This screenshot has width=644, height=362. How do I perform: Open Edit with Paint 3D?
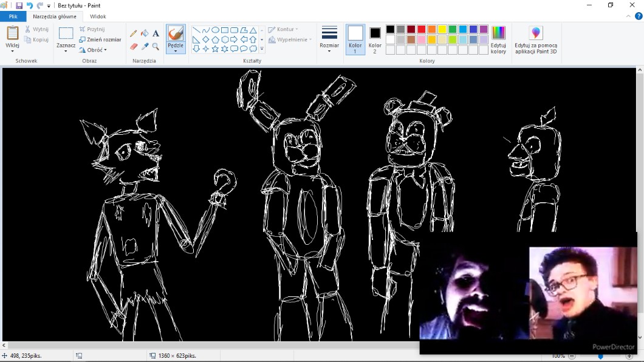pos(535,40)
